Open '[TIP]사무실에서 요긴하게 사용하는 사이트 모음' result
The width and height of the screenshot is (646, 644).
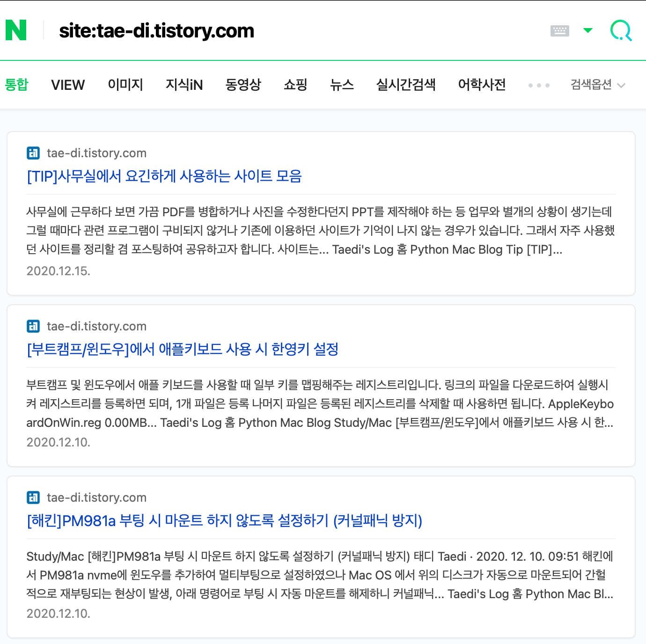[164, 176]
